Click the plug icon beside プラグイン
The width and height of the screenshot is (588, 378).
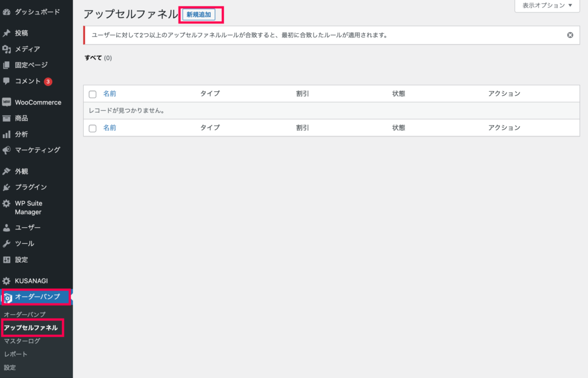(6, 187)
